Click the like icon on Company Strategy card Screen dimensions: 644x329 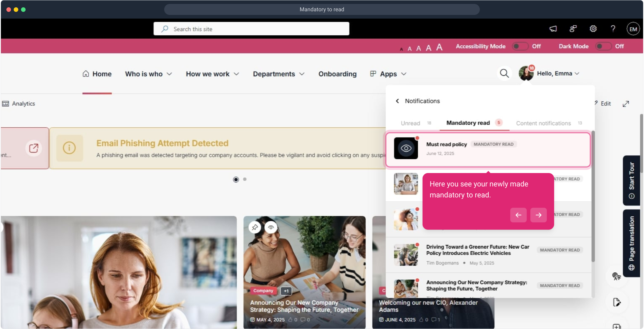tap(290, 320)
